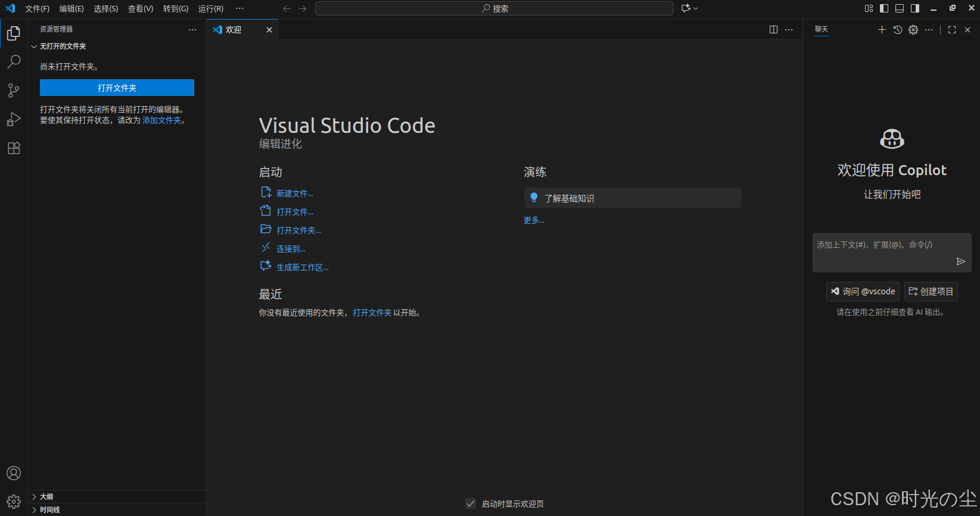Start a new chat with plus icon

pos(882,30)
